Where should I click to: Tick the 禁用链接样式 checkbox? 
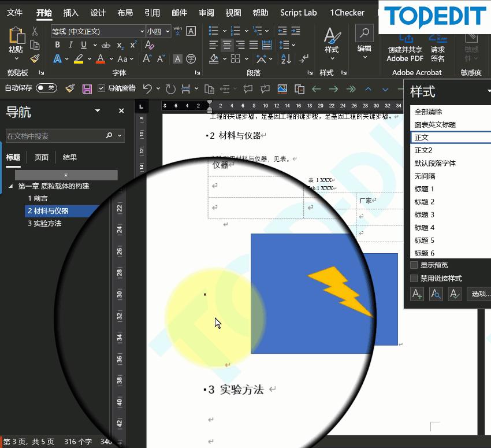pos(414,279)
